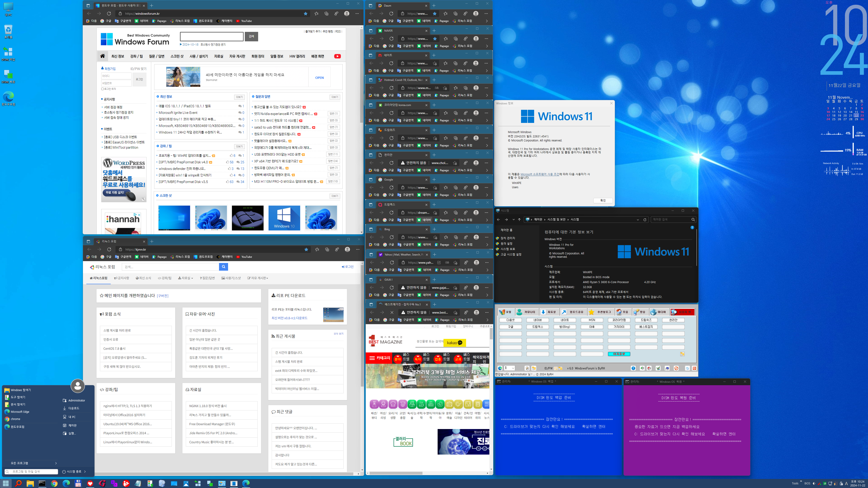This screenshot has width=868, height=488.
Task: Open the blue help icon in the launcher
Action: (633, 368)
